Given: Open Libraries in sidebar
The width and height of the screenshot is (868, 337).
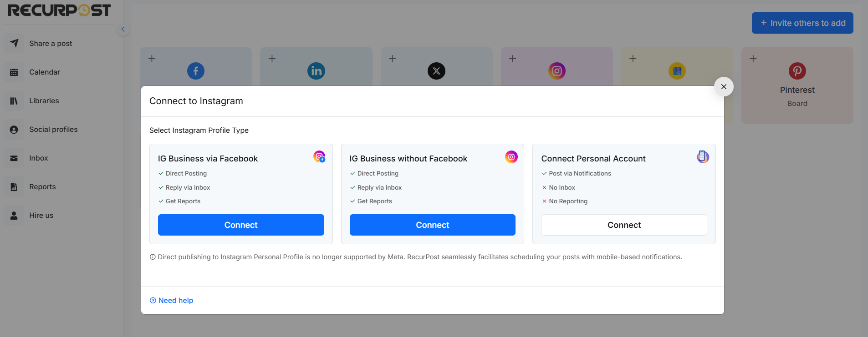Looking at the screenshot, I should (44, 101).
